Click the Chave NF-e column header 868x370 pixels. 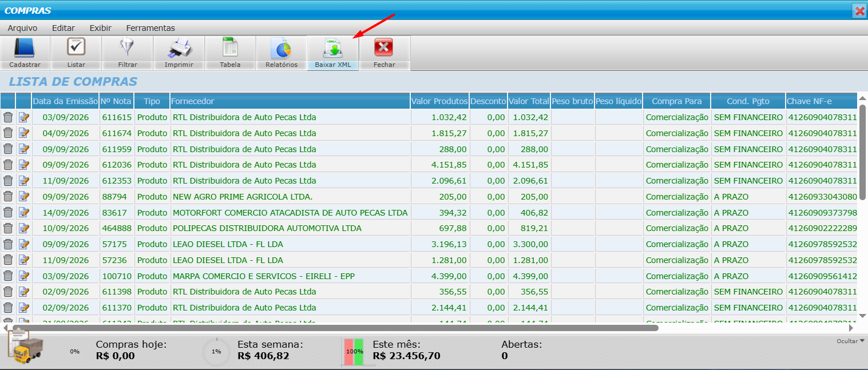click(822, 101)
